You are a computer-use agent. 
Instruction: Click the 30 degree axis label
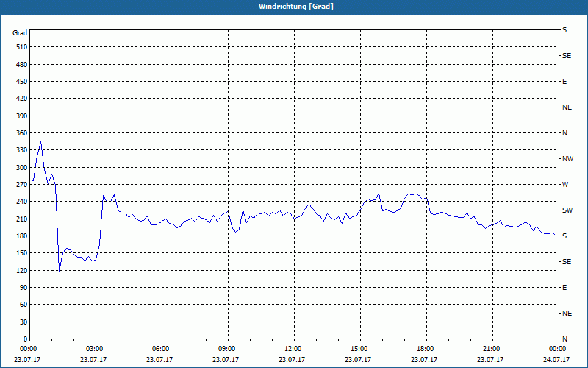point(24,322)
